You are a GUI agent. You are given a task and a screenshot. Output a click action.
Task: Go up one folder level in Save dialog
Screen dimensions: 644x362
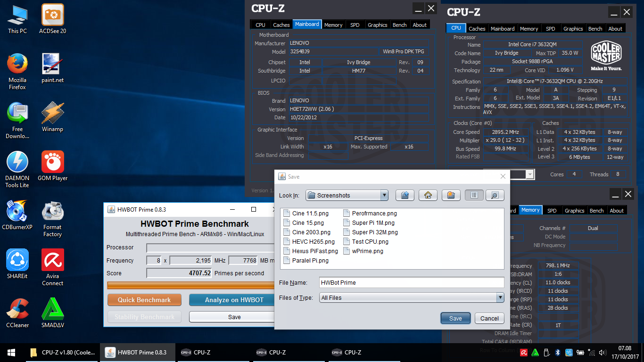(405, 195)
